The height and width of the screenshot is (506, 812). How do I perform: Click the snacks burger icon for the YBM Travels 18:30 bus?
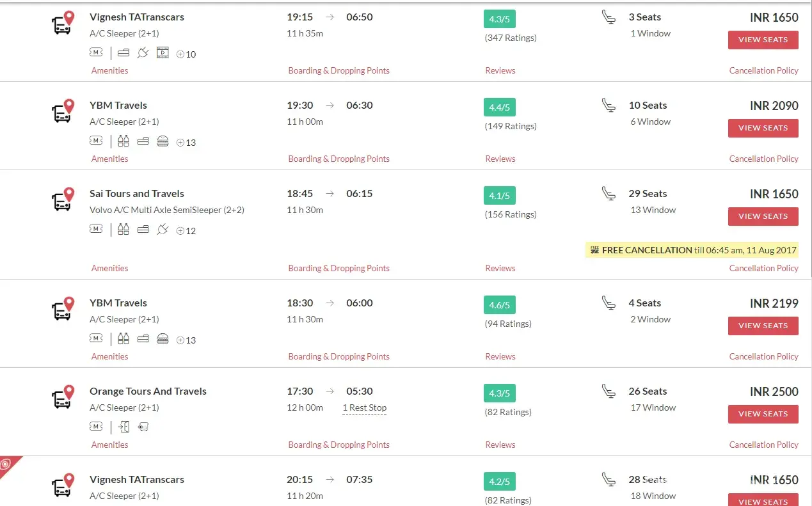(163, 339)
